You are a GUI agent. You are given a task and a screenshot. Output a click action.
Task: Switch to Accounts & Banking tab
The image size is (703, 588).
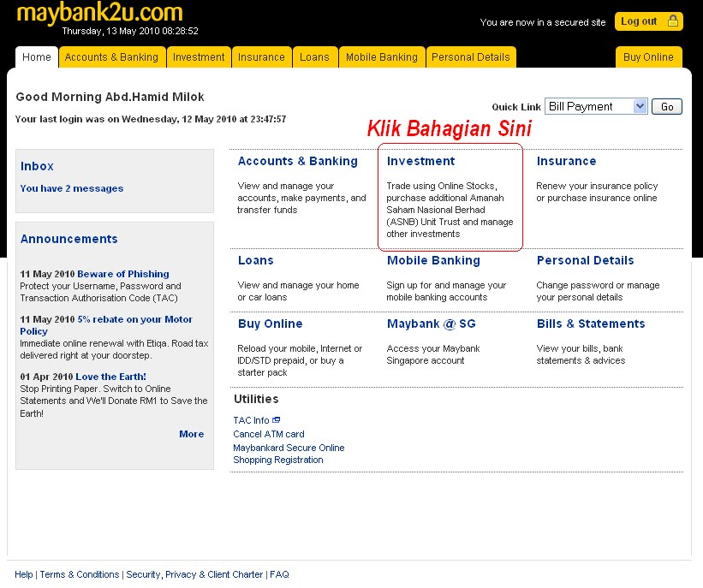point(111,57)
